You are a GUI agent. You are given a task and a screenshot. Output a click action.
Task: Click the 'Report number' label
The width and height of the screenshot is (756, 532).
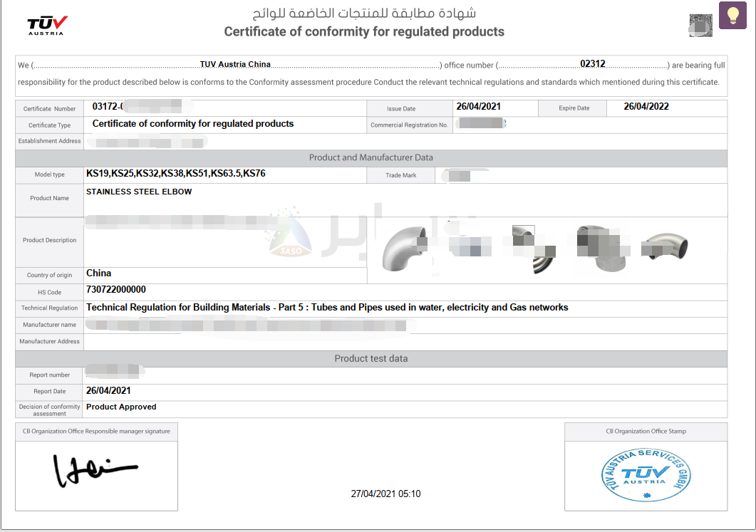click(x=50, y=375)
